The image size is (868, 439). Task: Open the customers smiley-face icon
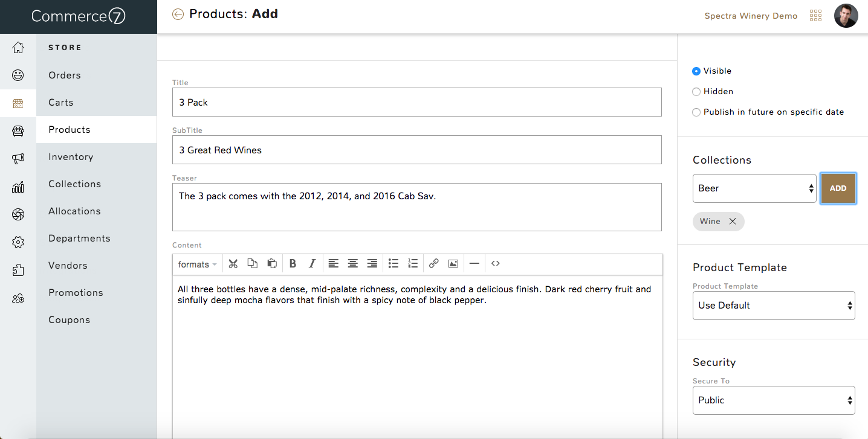(x=18, y=75)
